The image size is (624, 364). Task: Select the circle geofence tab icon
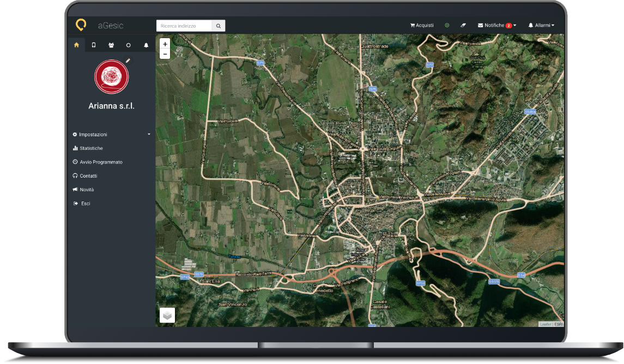[x=129, y=45]
